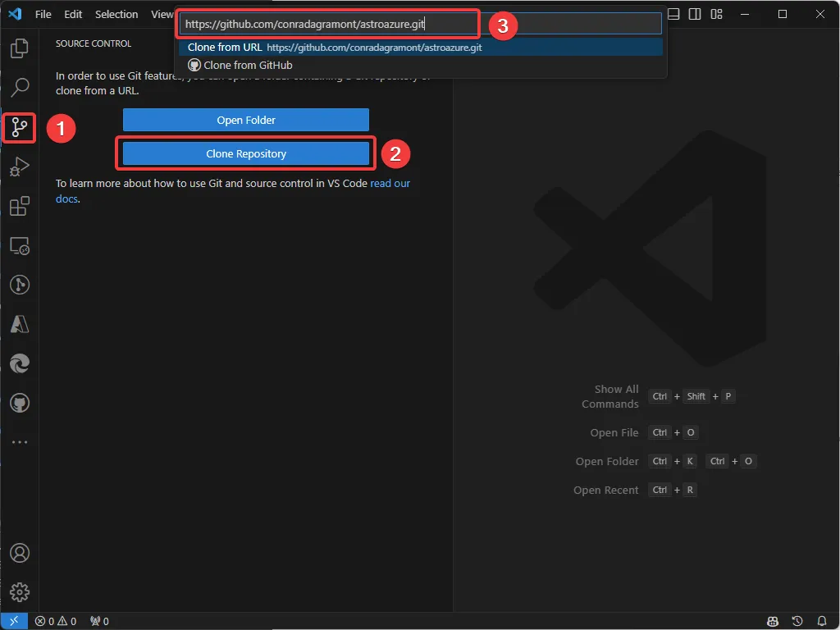Choose the 'Clone from GitHub' option

click(x=421, y=66)
